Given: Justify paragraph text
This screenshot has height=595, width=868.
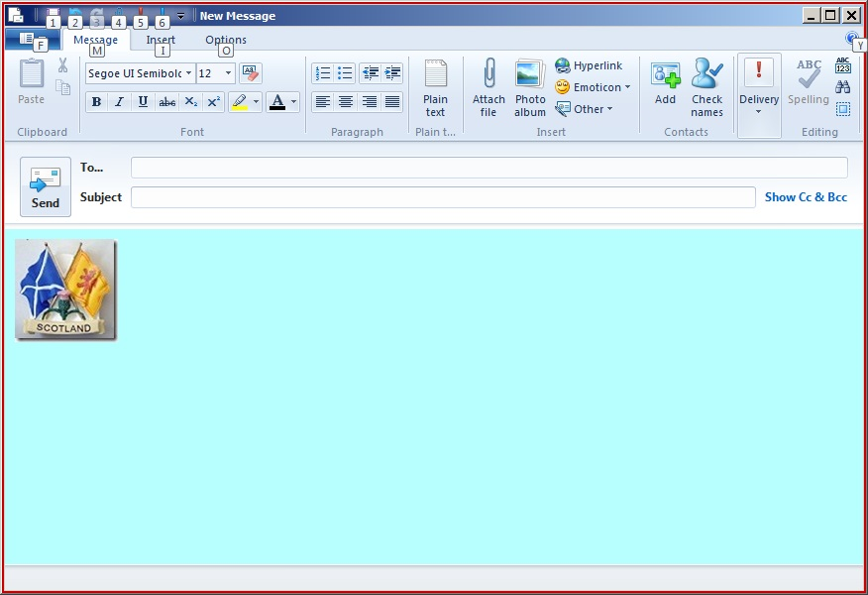Looking at the screenshot, I should click(x=392, y=102).
